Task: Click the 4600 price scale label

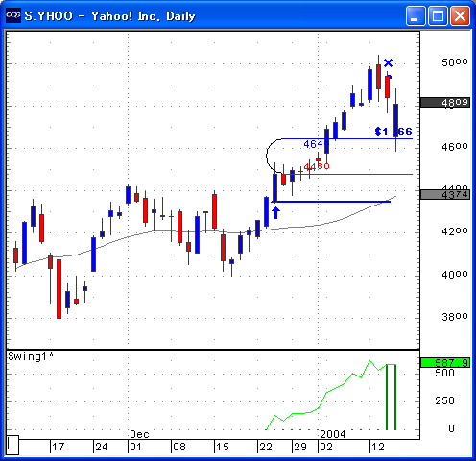Action: [454, 147]
